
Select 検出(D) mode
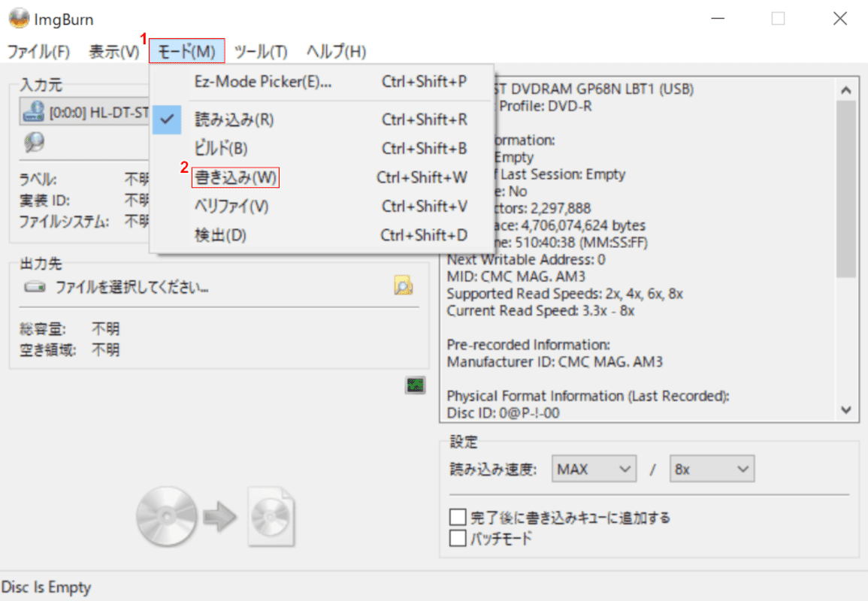(322, 235)
